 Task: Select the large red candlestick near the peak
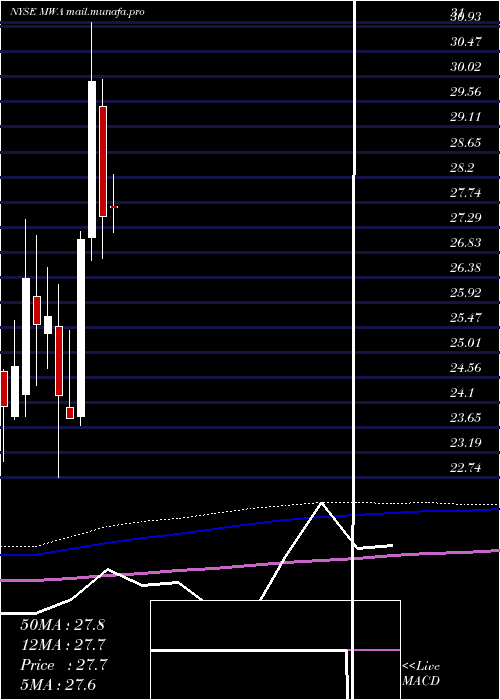(x=103, y=161)
